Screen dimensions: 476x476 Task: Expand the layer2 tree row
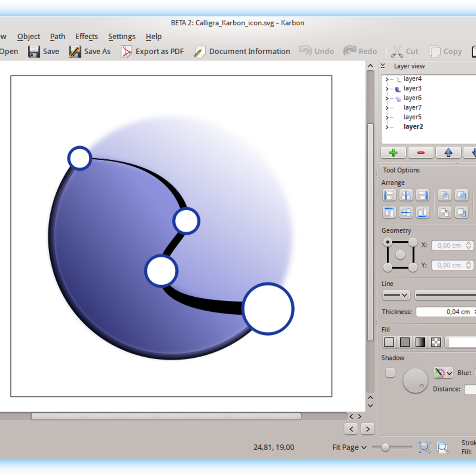[387, 127]
